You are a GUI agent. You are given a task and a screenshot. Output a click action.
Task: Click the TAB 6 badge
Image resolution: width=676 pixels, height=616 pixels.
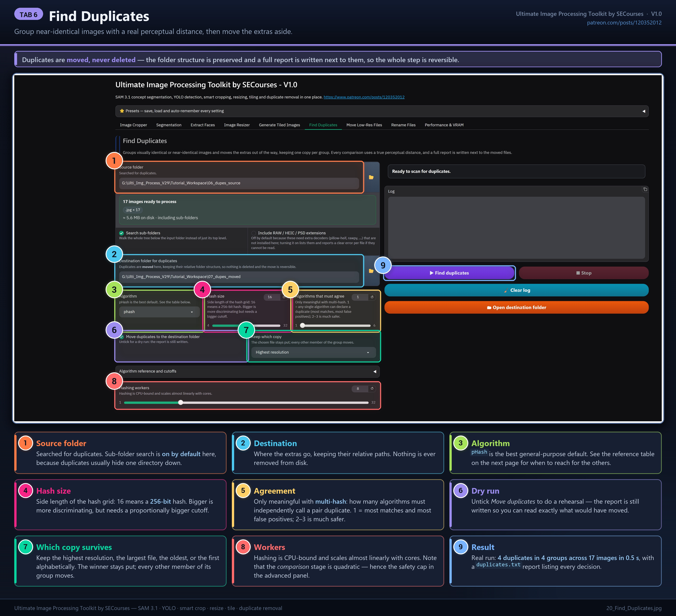click(29, 14)
